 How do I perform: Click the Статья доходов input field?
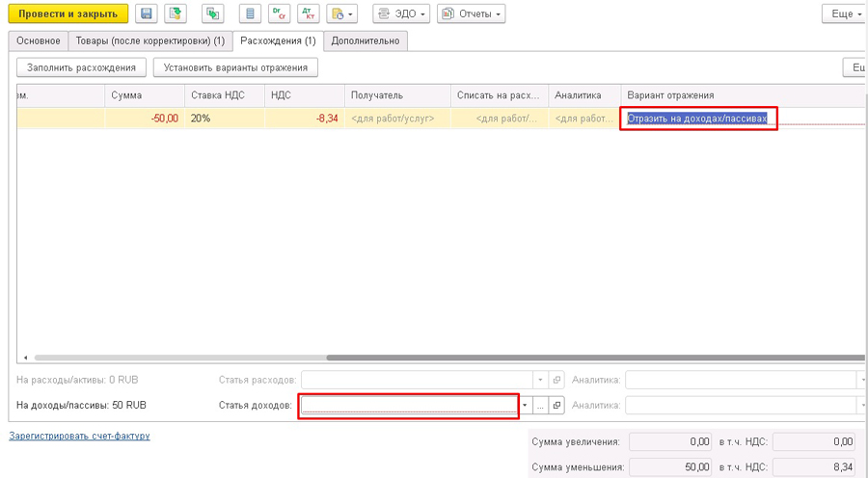click(409, 406)
